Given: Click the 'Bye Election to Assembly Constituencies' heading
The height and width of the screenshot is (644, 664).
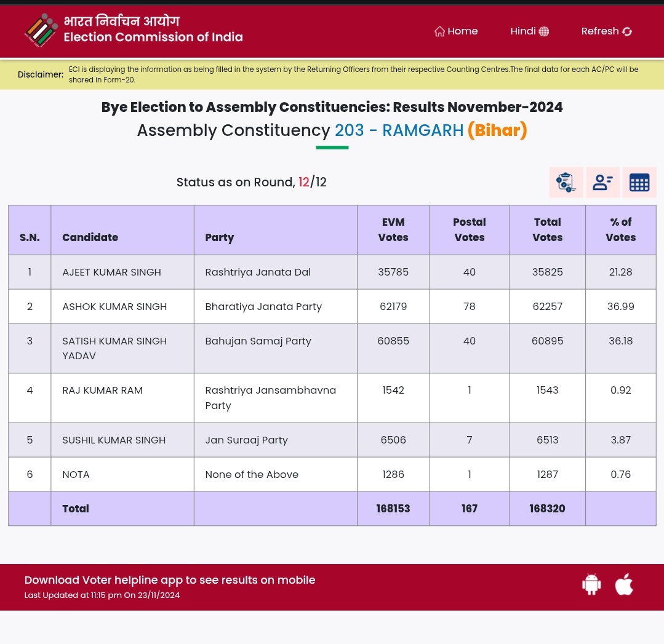Looking at the screenshot, I should coord(332,107).
